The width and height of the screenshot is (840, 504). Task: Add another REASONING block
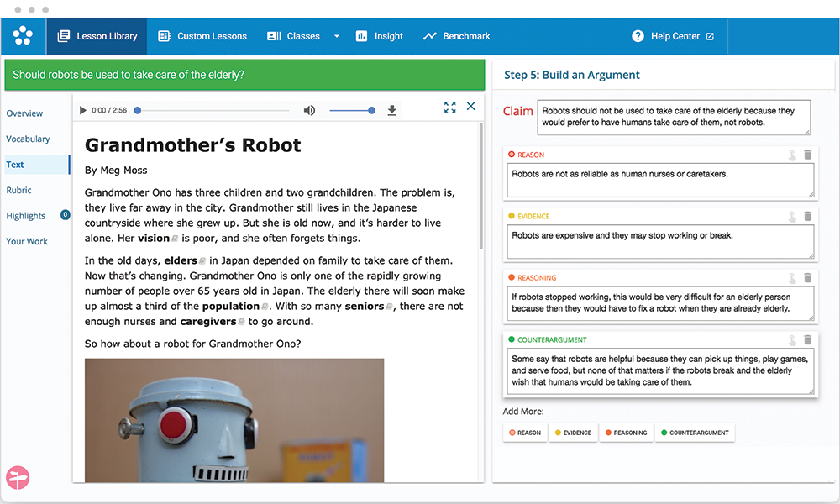pyautogui.click(x=627, y=433)
